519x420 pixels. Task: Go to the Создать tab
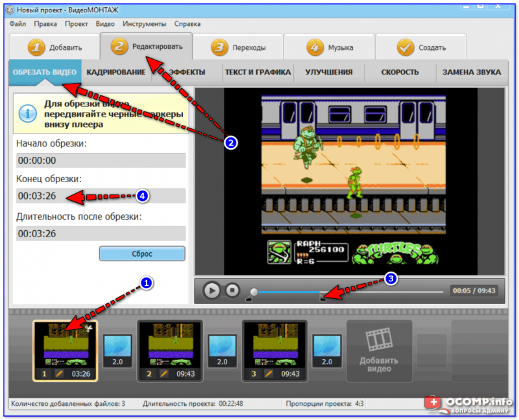(421, 47)
